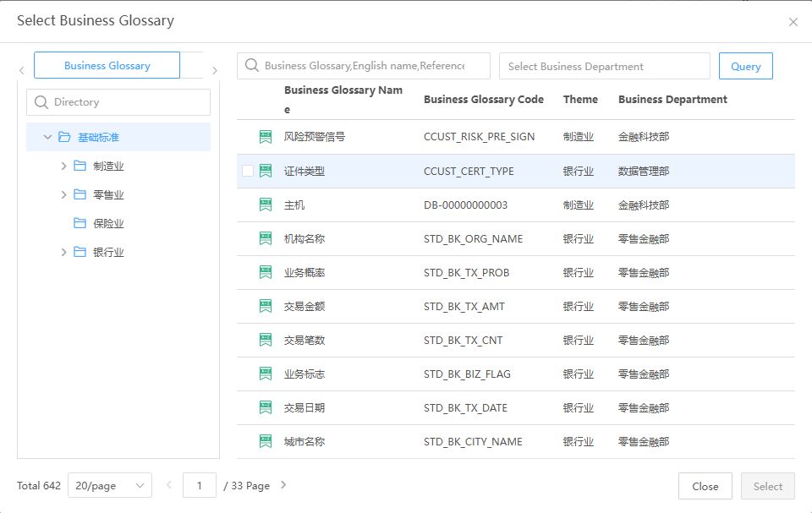Screen dimensions: 812x513
Task: Select the 零售业 tree item label
Action: pyautogui.click(x=108, y=195)
